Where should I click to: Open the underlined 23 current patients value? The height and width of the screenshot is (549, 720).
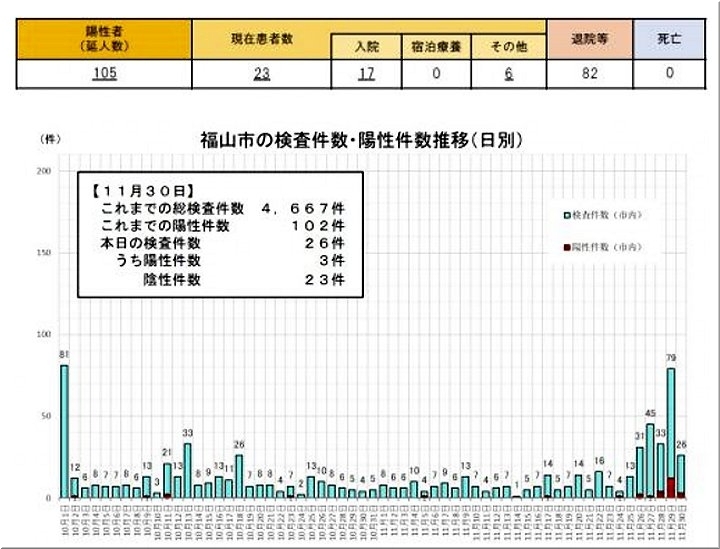pyautogui.click(x=260, y=73)
